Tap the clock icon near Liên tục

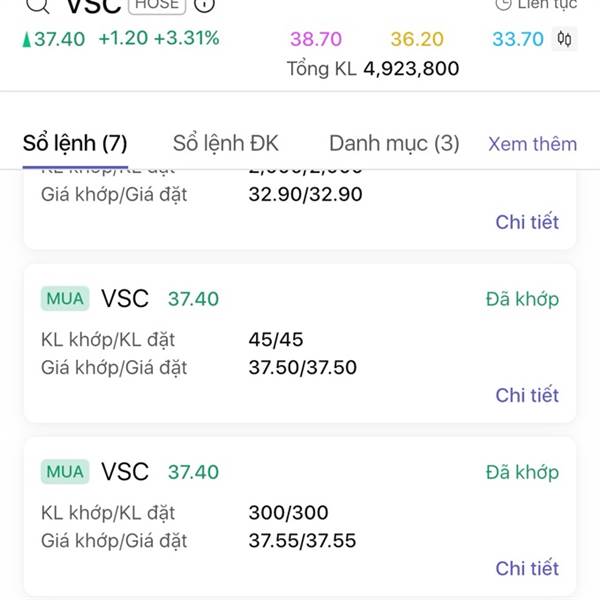503,4
